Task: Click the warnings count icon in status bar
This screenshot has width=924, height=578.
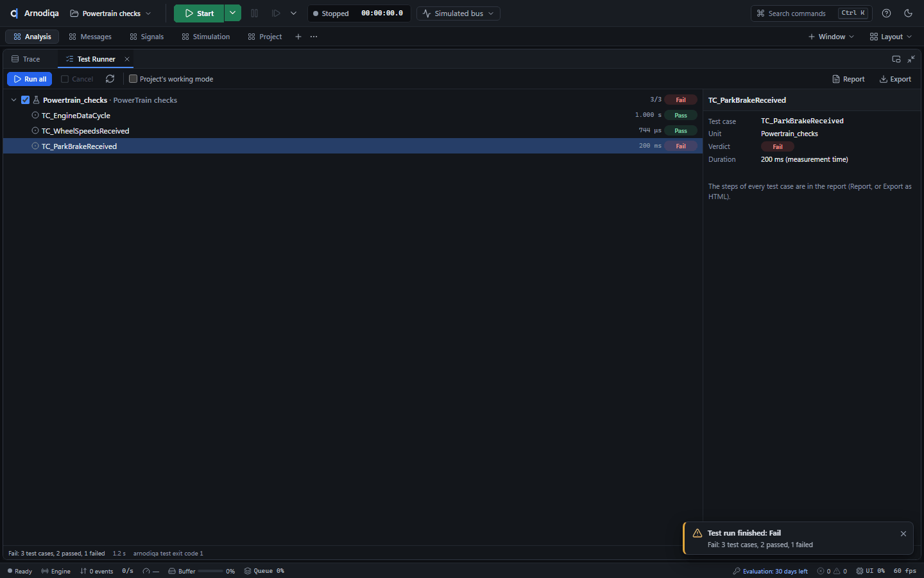Action: [x=837, y=571]
